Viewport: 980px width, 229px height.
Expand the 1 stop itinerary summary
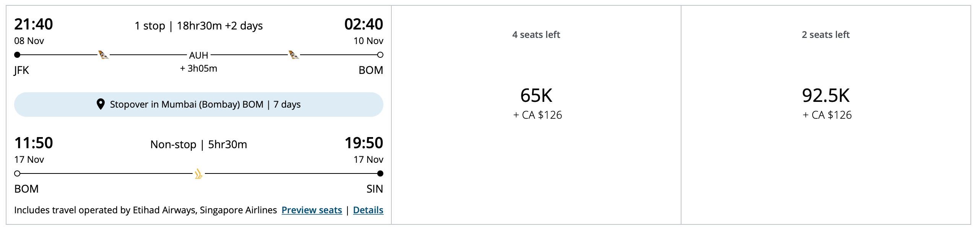[x=199, y=25]
